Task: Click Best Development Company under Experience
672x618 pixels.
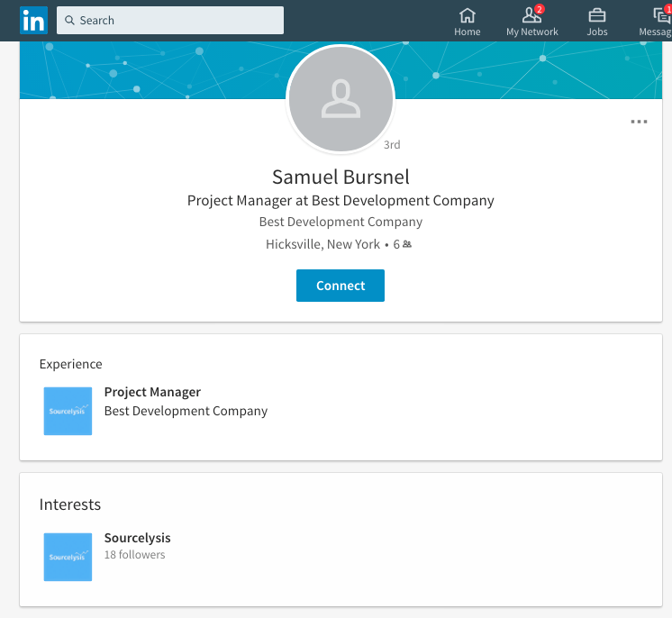Action: tap(186, 411)
